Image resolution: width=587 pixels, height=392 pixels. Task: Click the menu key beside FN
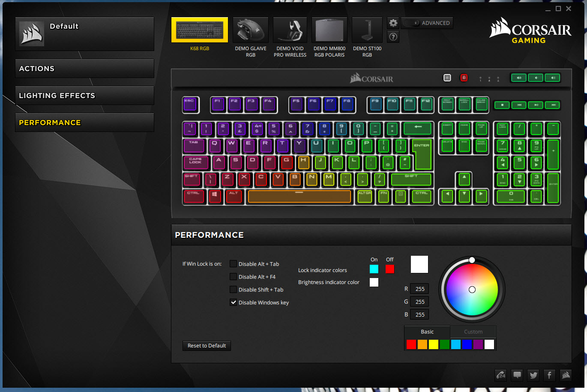(401, 196)
